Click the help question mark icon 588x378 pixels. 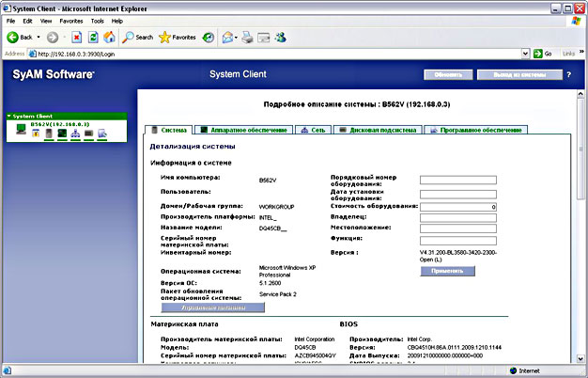click(x=569, y=74)
